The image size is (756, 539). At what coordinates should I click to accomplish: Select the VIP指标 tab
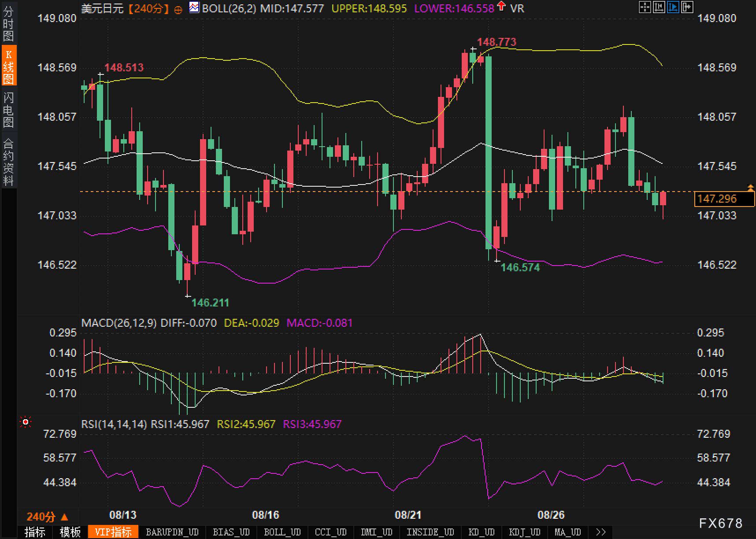(113, 532)
